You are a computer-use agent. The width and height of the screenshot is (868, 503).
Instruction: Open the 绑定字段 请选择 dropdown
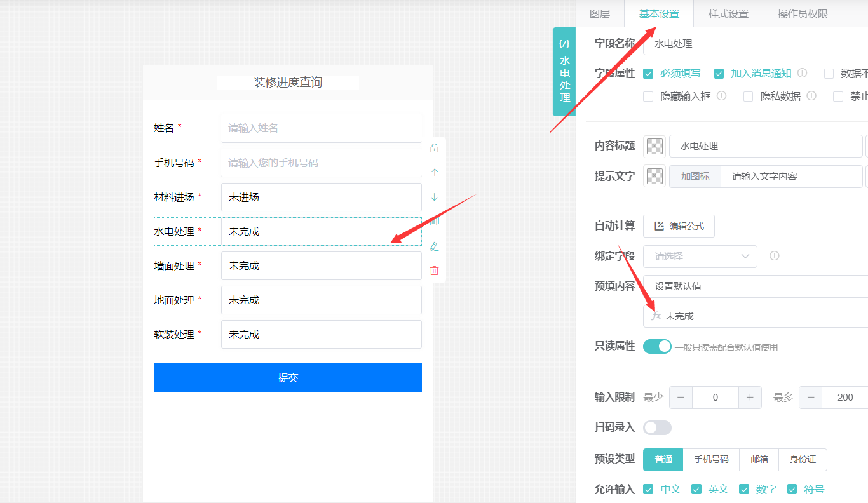(700, 257)
